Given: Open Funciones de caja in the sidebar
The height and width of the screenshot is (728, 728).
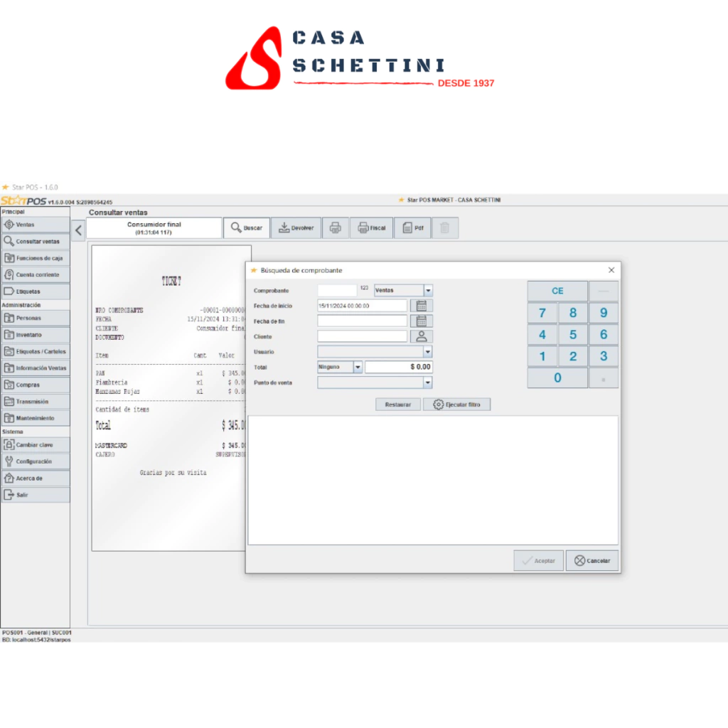Looking at the screenshot, I should (36, 258).
